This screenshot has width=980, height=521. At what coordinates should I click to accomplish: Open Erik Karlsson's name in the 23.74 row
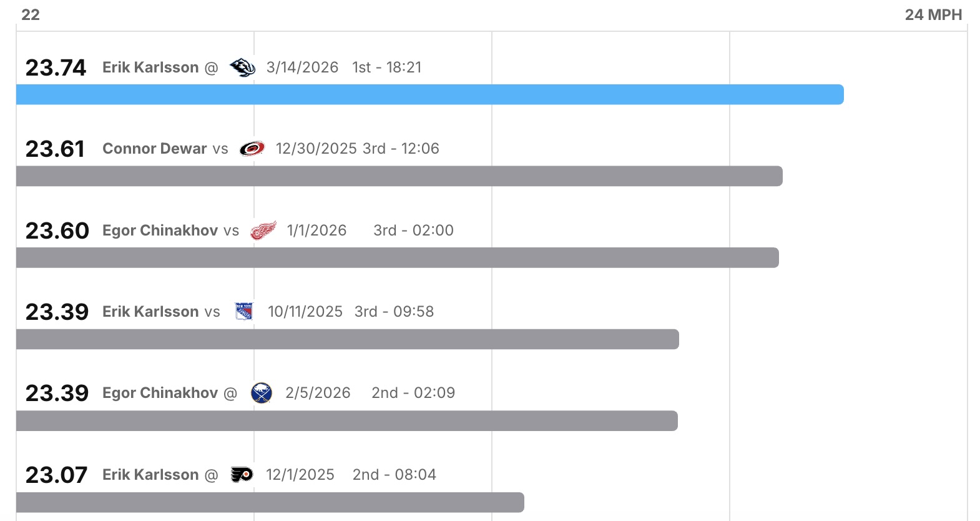click(150, 67)
